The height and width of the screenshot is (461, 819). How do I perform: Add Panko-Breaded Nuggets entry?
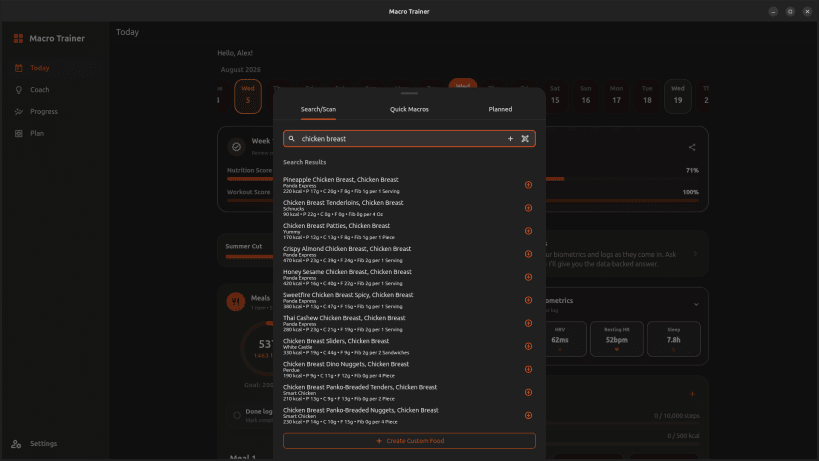pyautogui.click(x=528, y=416)
